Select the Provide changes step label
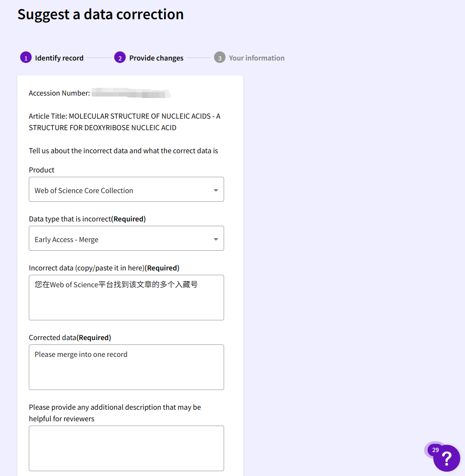This screenshot has width=465, height=476. [156, 58]
